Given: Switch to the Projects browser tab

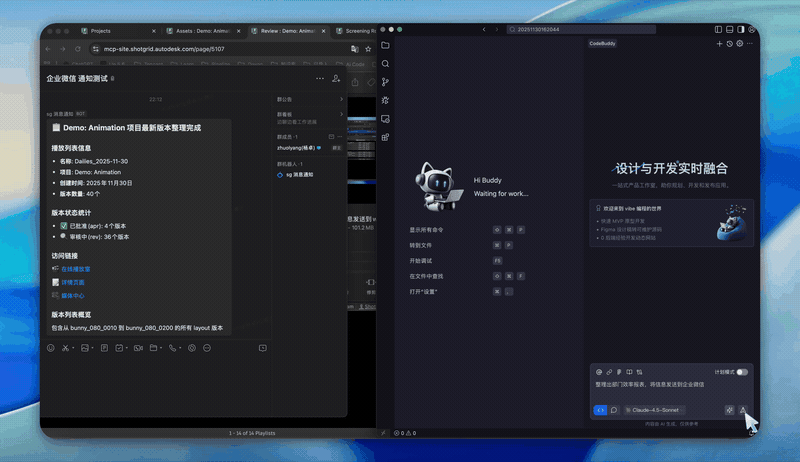Looking at the screenshot, I should 117,31.
